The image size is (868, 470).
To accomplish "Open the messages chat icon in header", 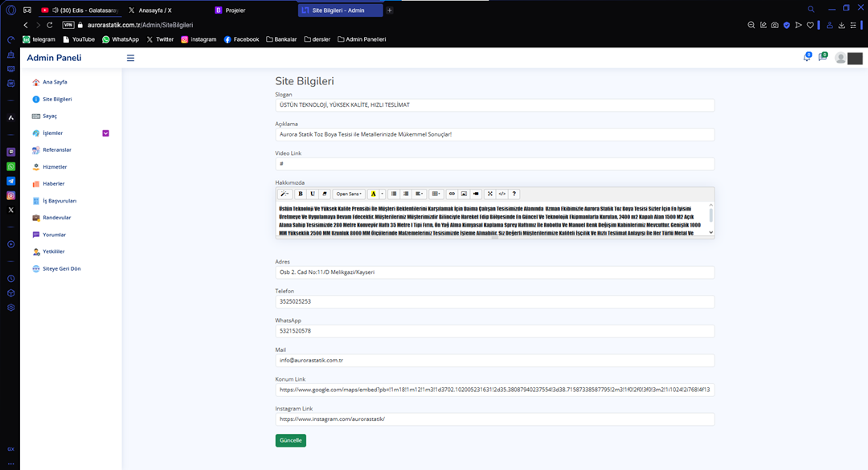I will click(823, 57).
